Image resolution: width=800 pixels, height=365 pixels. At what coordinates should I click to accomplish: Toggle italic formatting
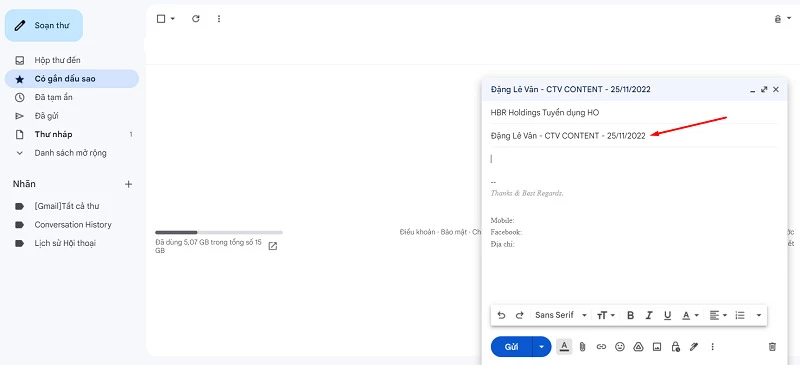click(x=649, y=315)
